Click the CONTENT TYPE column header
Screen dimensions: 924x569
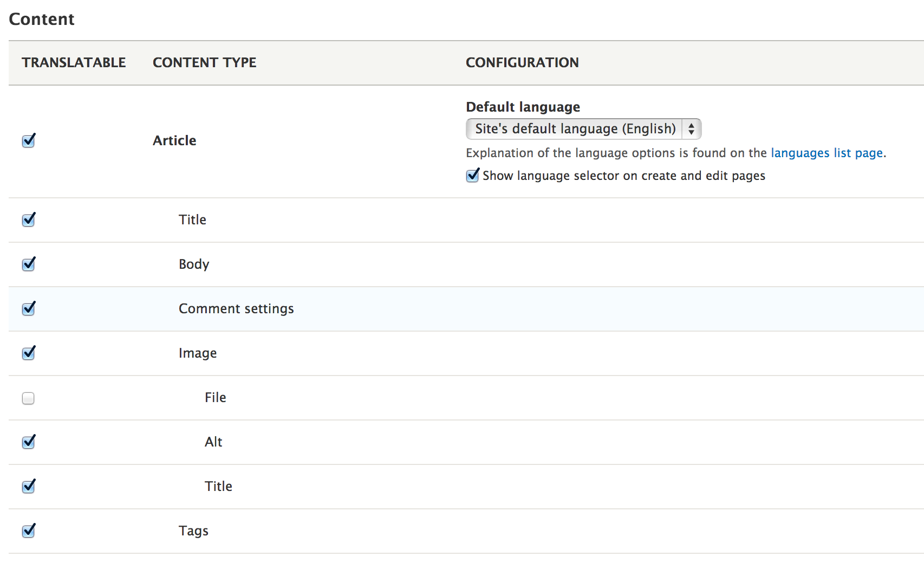click(205, 63)
